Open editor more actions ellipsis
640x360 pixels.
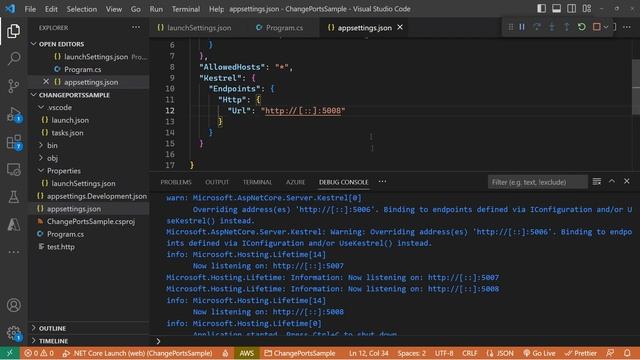coord(627,27)
